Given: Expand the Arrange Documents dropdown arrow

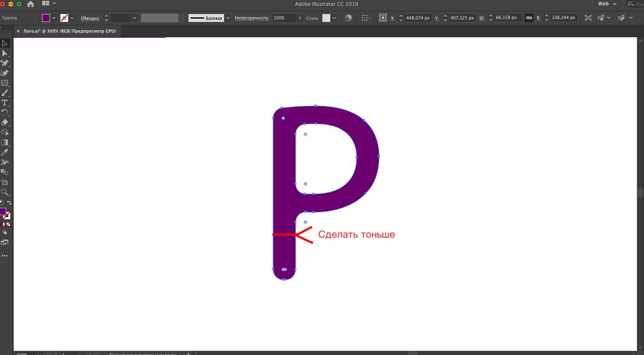Looking at the screenshot, I should click(x=54, y=3).
